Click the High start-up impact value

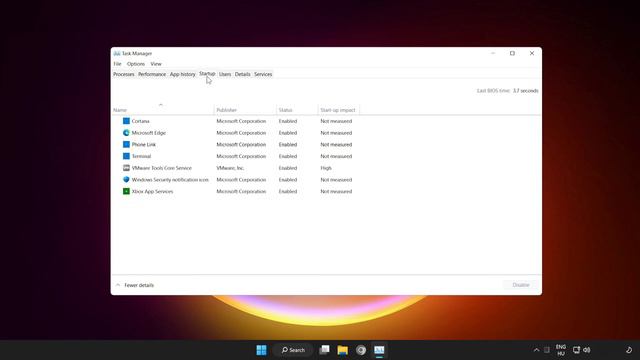tap(326, 168)
